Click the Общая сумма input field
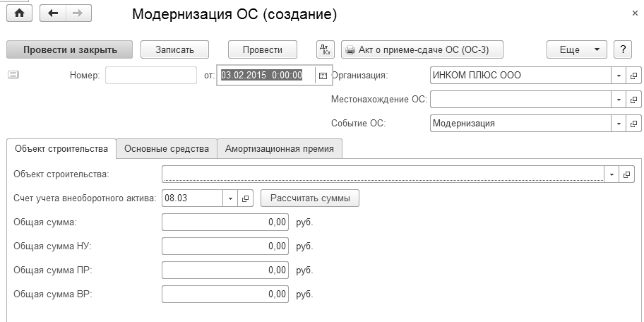Screen dimensions: 644x322 pos(225,222)
